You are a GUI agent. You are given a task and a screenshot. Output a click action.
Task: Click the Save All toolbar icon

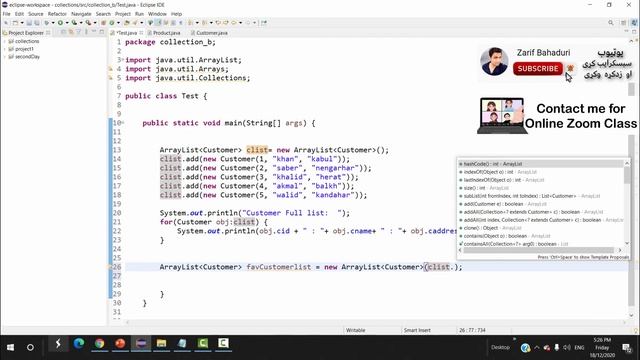36,23
